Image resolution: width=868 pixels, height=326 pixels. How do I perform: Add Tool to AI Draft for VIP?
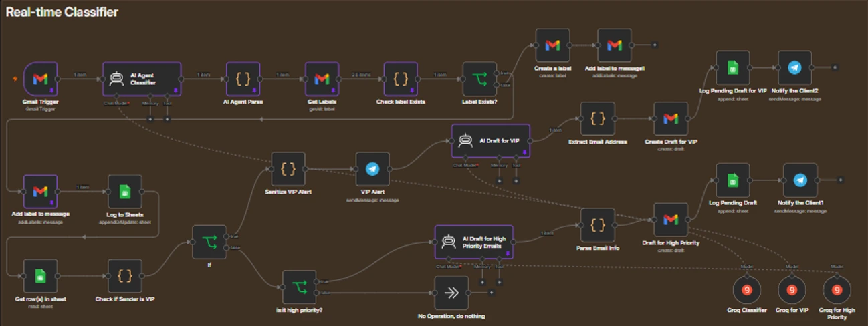pos(516,180)
